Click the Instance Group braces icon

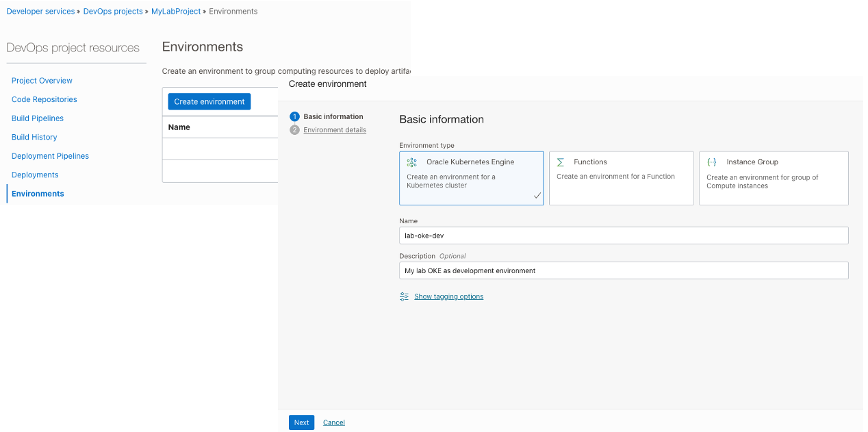[712, 162]
